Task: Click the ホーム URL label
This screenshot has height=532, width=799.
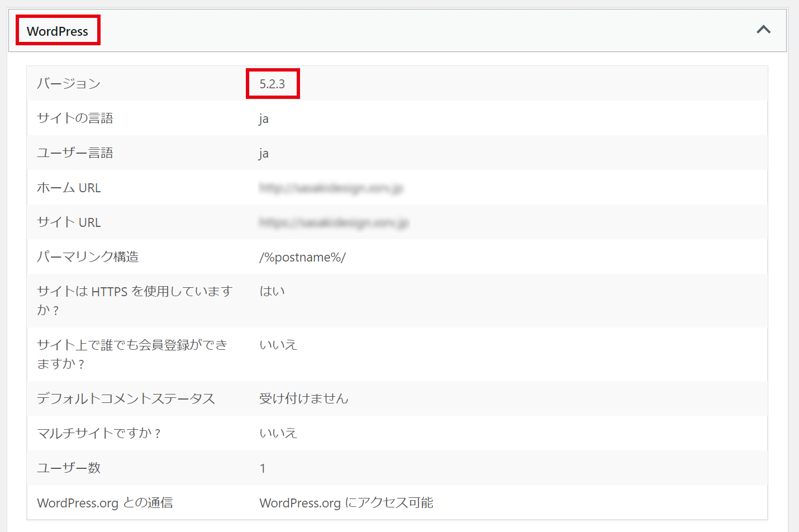Action: pos(69,188)
